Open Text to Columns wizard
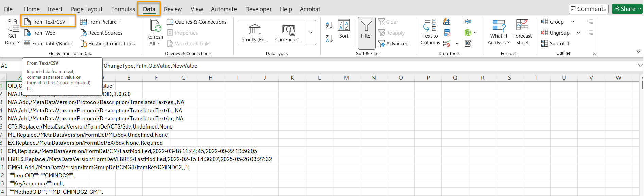This screenshot has width=644, height=196. pos(430,32)
